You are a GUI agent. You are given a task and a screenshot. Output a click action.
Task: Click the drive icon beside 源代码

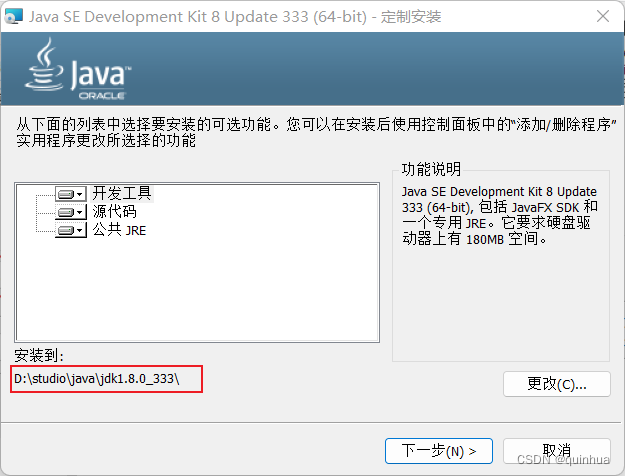[65, 212]
